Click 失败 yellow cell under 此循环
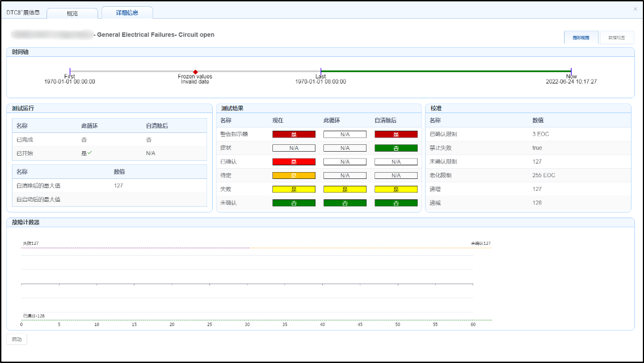Viewport: 644px width, 363px height. coord(345,189)
